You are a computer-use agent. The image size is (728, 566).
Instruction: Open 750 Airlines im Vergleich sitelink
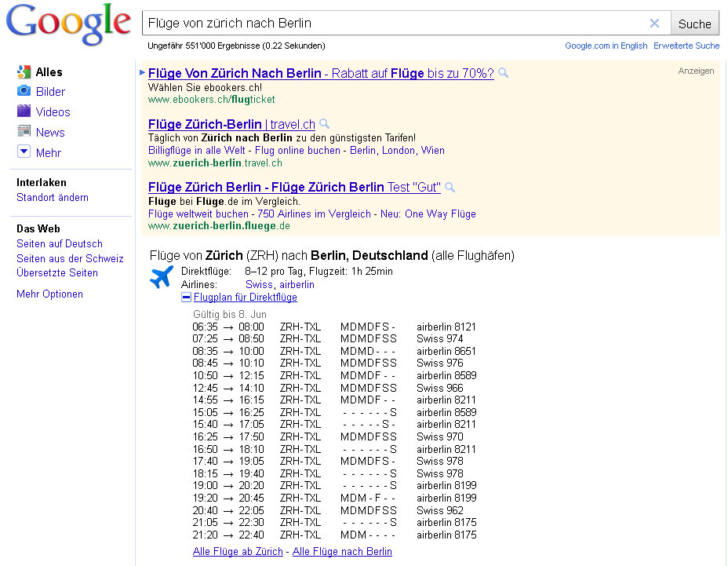pos(315,214)
